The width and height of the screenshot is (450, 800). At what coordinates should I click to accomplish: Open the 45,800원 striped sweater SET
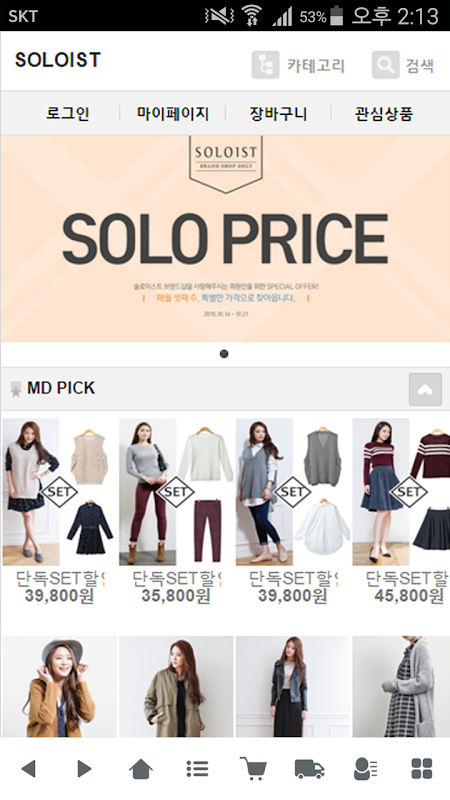click(x=401, y=492)
